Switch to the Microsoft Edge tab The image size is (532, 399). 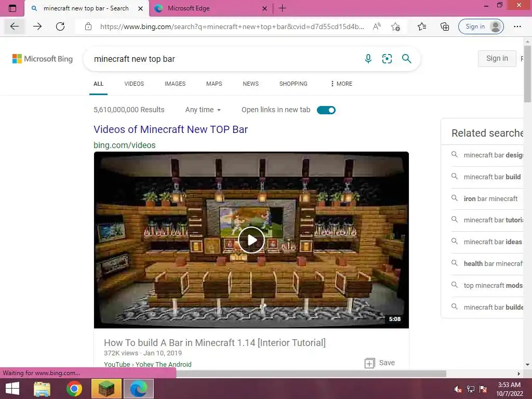pyautogui.click(x=210, y=8)
